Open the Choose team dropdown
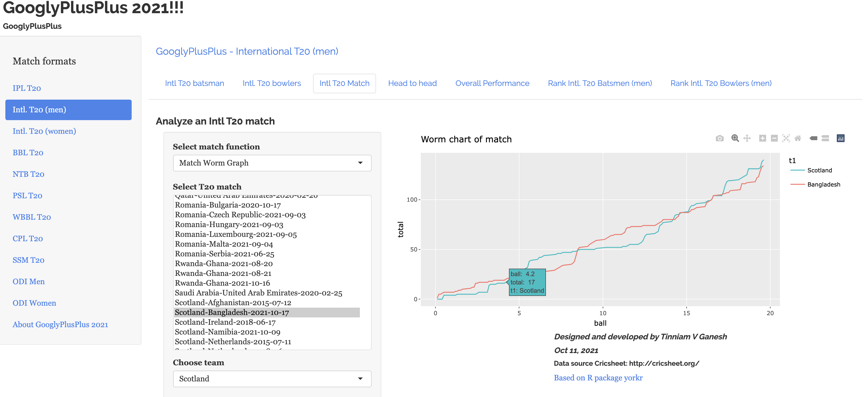 [x=272, y=379]
